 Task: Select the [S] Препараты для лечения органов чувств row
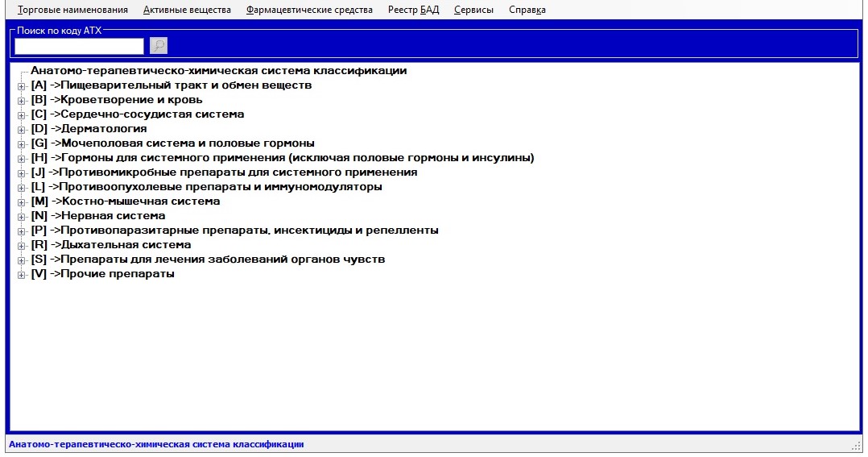pyautogui.click(x=208, y=260)
